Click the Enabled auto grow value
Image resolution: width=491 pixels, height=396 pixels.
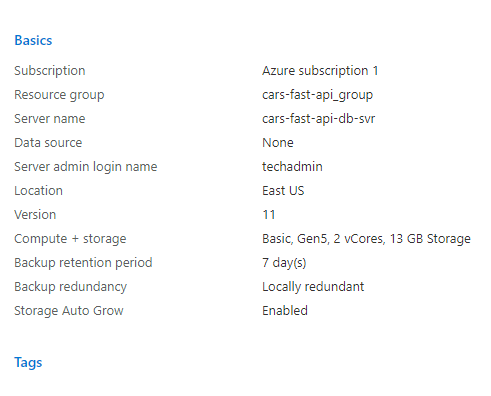(285, 311)
